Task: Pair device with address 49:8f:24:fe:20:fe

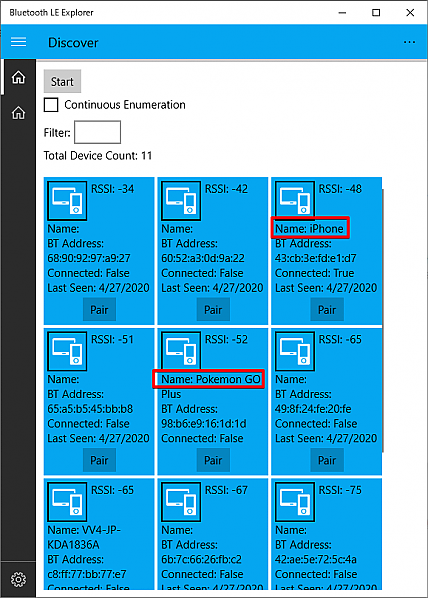Action: [x=327, y=460]
